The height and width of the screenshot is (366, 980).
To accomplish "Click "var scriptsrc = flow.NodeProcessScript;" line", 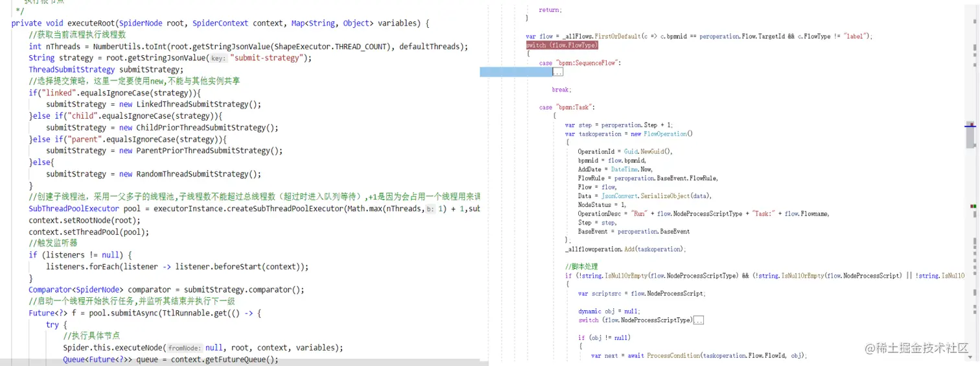I will click(641, 293).
